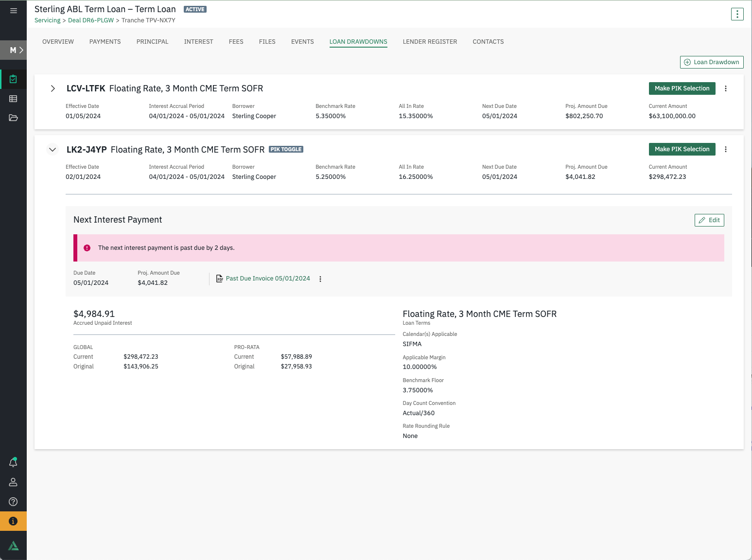Viewport: 752px width, 560px height.
Task: Collapse the LK2-J4YP drawdown details
Action: 52,149
